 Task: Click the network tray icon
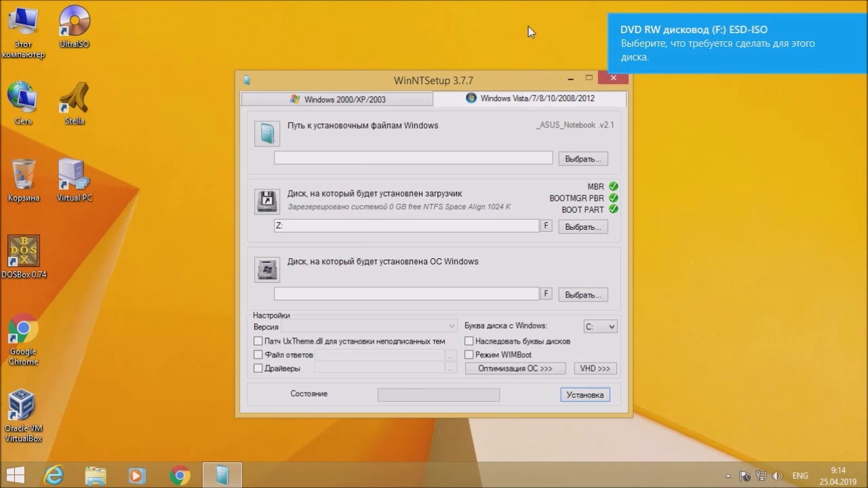coord(762,476)
